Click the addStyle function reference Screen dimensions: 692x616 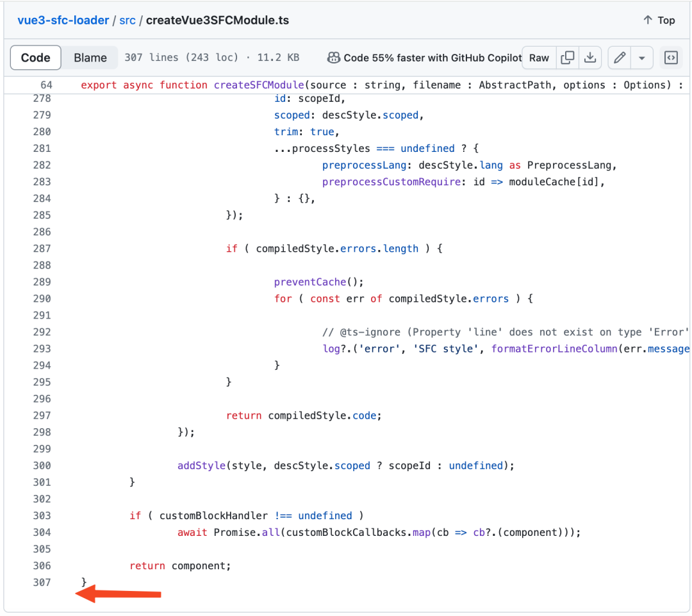[x=201, y=465]
